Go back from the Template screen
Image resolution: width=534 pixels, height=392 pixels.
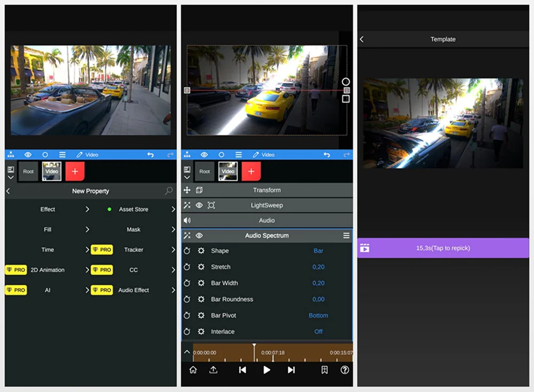[362, 39]
